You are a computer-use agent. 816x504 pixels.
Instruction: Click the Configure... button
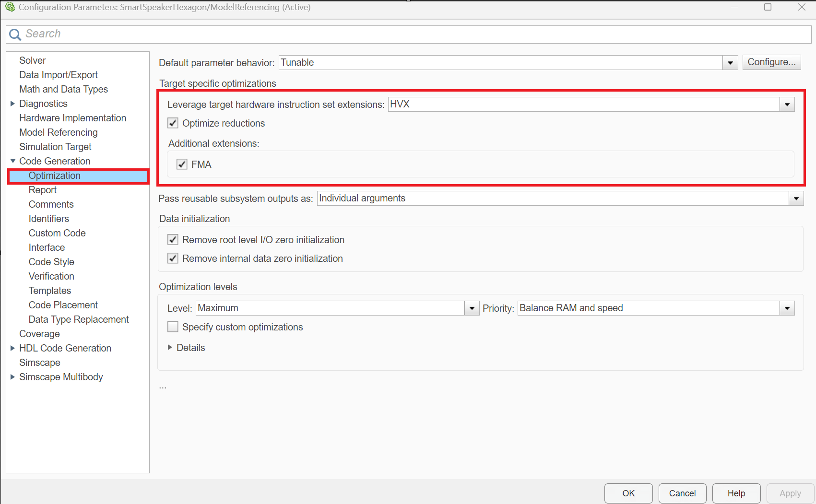(771, 62)
